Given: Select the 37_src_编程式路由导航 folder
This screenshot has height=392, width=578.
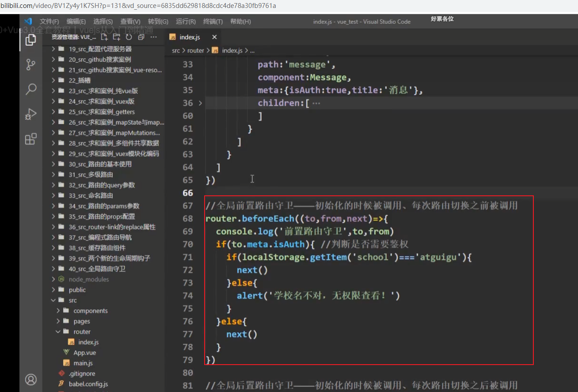Looking at the screenshot, I should (100, 237).
